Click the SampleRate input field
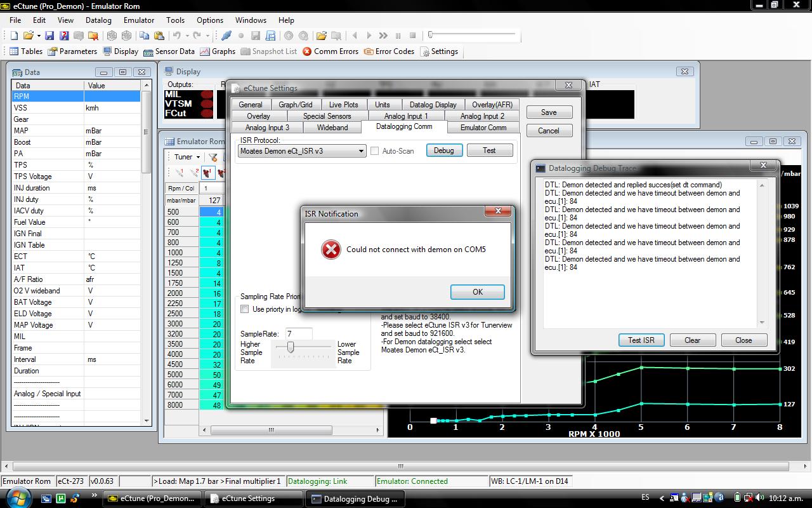The width and height of the screenshot is (812, 508). tap(299, 333)
